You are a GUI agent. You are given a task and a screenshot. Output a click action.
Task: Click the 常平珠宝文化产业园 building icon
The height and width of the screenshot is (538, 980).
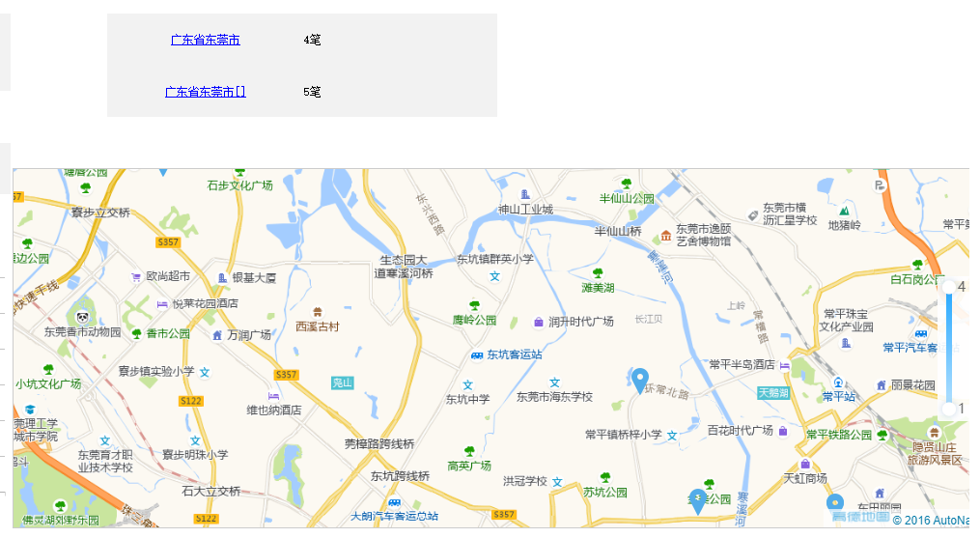(x=846, y=343)
